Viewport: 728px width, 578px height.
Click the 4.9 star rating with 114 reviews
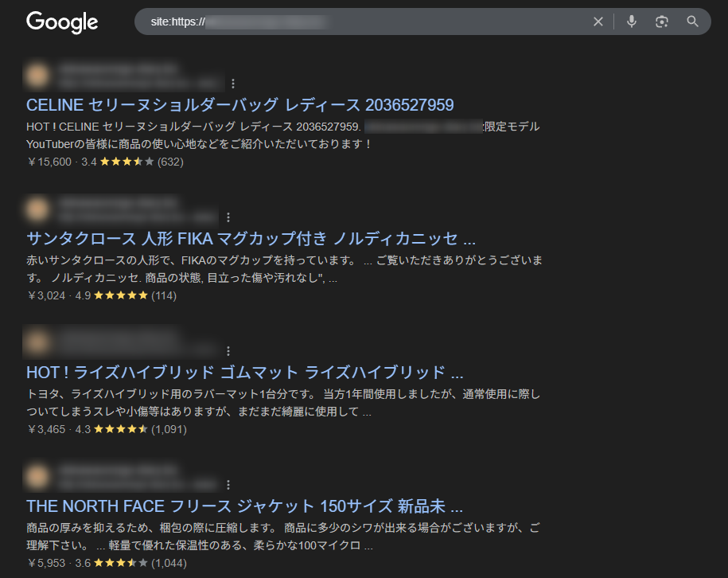120,295
